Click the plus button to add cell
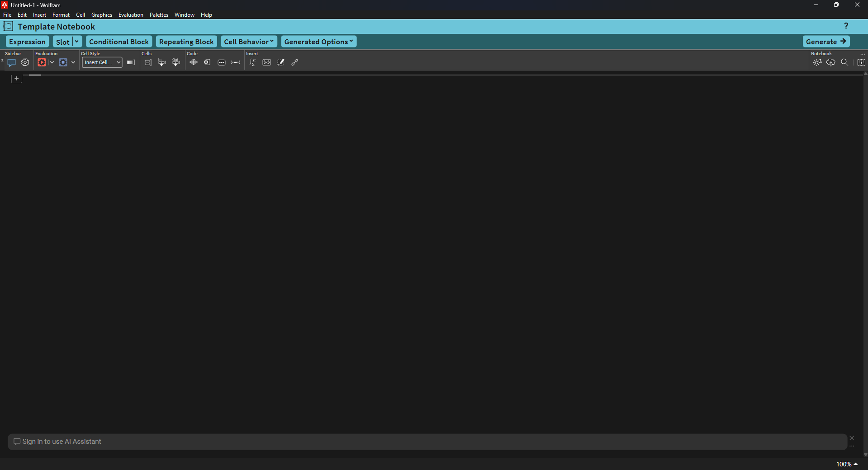 point(17,79)
